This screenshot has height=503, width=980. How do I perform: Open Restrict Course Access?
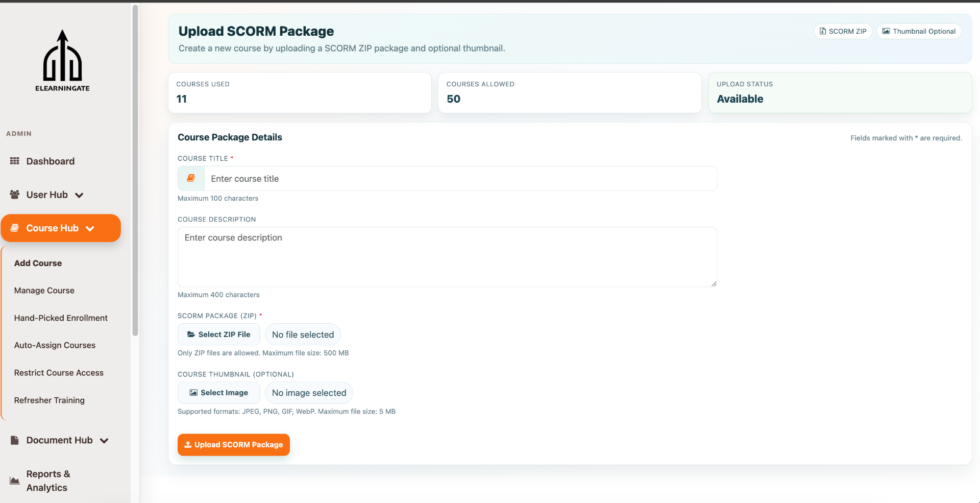pos(59,373)
